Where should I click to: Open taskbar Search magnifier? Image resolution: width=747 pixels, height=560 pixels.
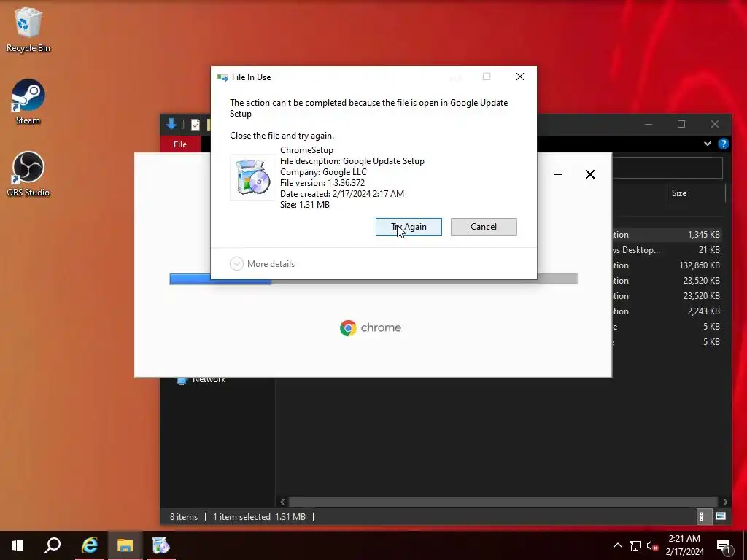[x=53, y=545]
